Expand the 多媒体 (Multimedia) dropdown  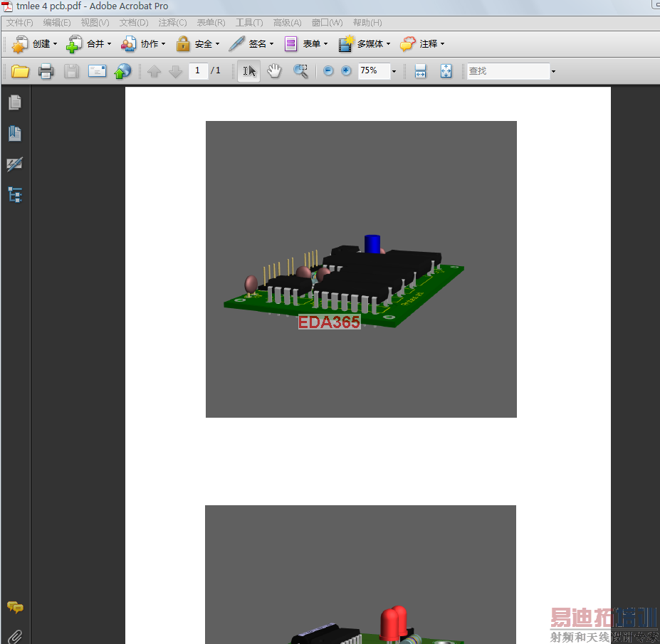(x=388, y=44)
